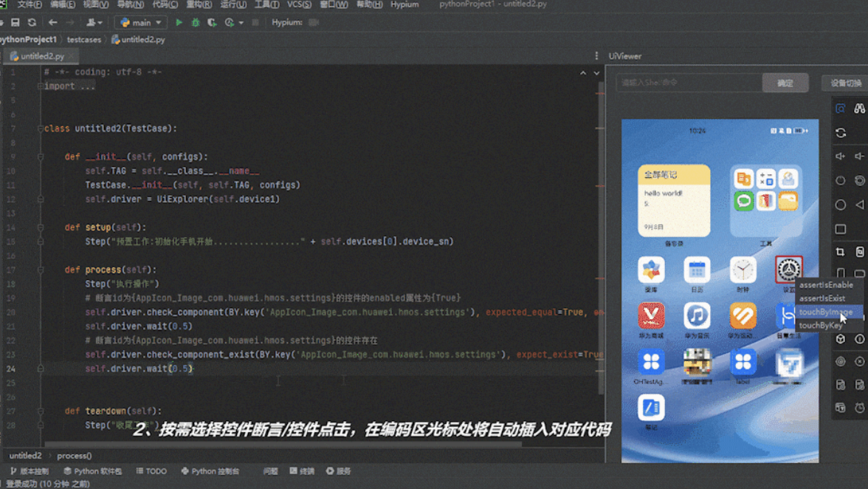Screen dimensions: 868x489
Task: Click the sync/reload icon in main toolbar
Action: click(32, 23)
